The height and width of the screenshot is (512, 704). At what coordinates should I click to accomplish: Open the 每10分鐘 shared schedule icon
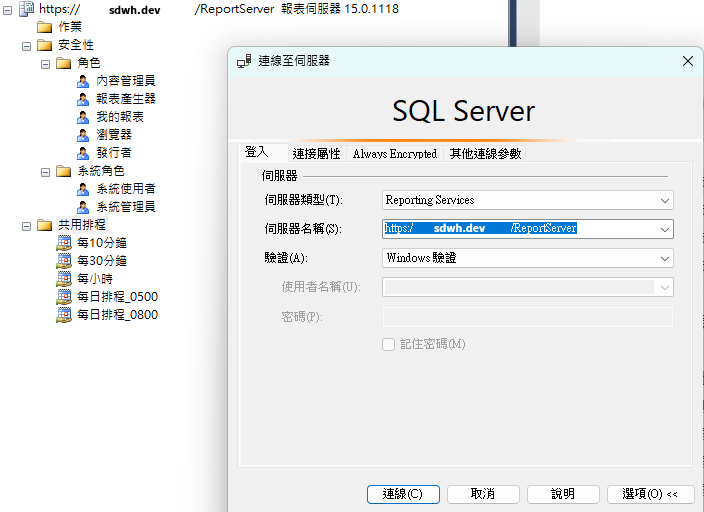[x=64, y=243]
